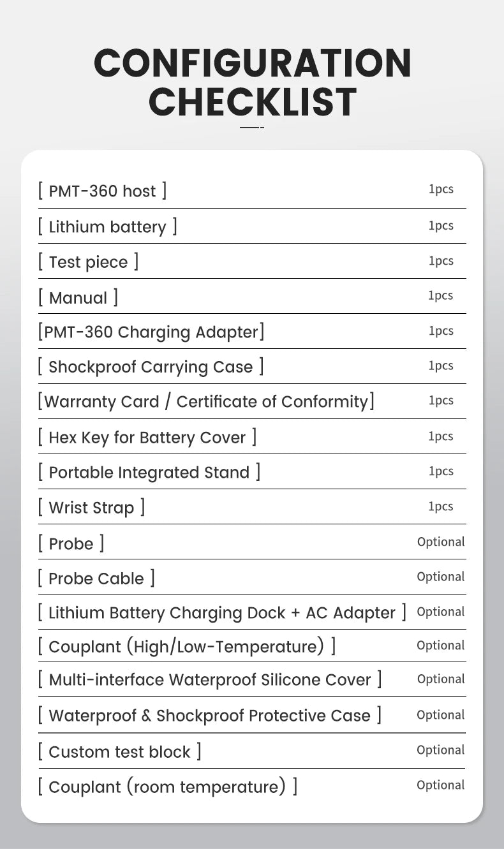The image size is (504, 849).
Task: Select the Probe Cable entry
Action: (x=96, y=578)
